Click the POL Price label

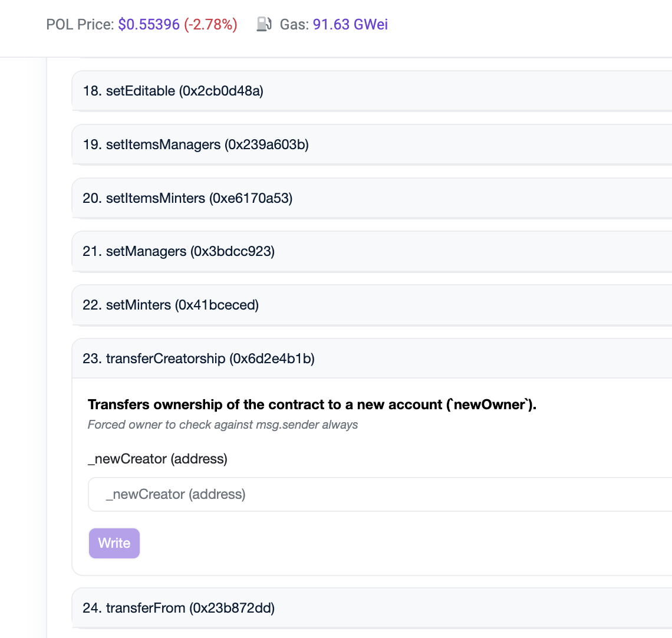click(x=80, y=24)
